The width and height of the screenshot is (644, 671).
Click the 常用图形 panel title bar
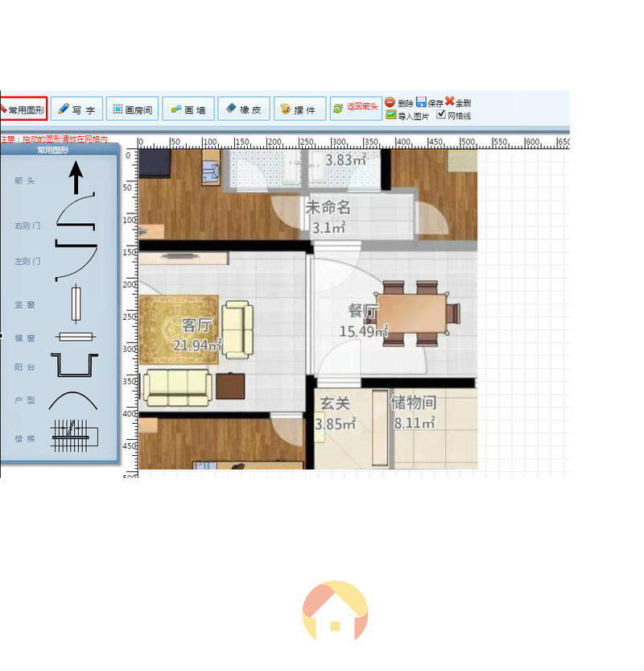(x=59, y=149)
